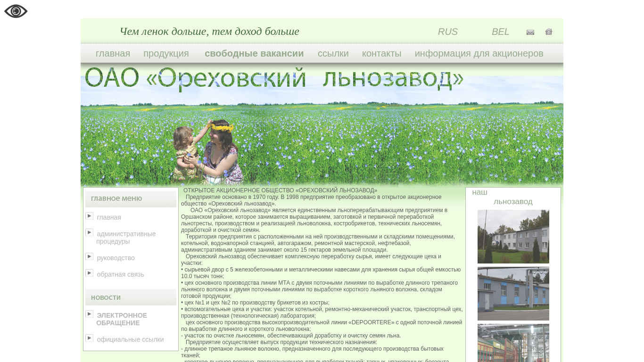
Task: Click the eye accessibility icon
Action: coord(16,11)
